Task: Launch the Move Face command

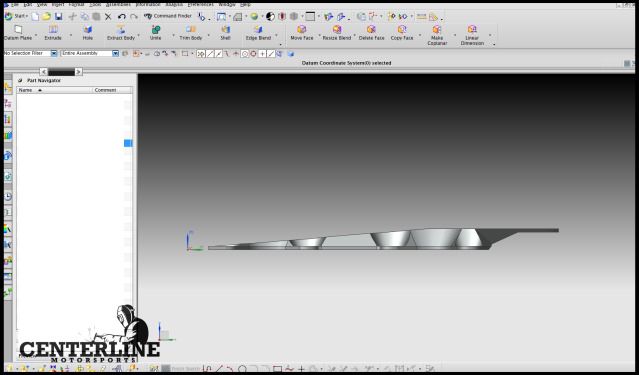Action: [302, 33]
